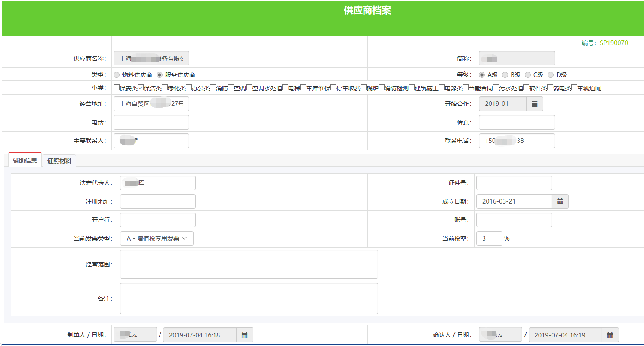Viewport: 644px width, 346px height.
Task: Tick the 电梯 subcategory checkbox
Action: tap(285, 88)
